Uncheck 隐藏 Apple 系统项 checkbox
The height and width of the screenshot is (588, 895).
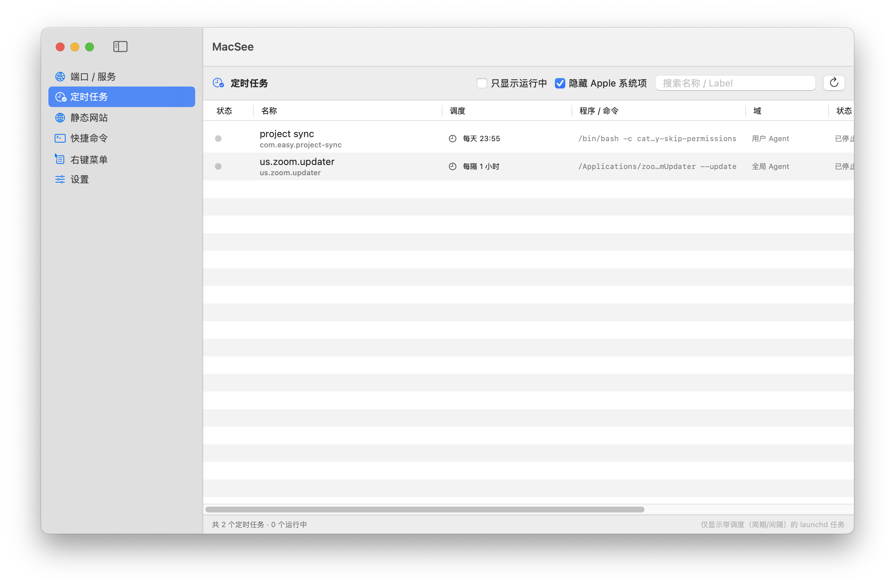pyautogui.click(x=560, y=83)
